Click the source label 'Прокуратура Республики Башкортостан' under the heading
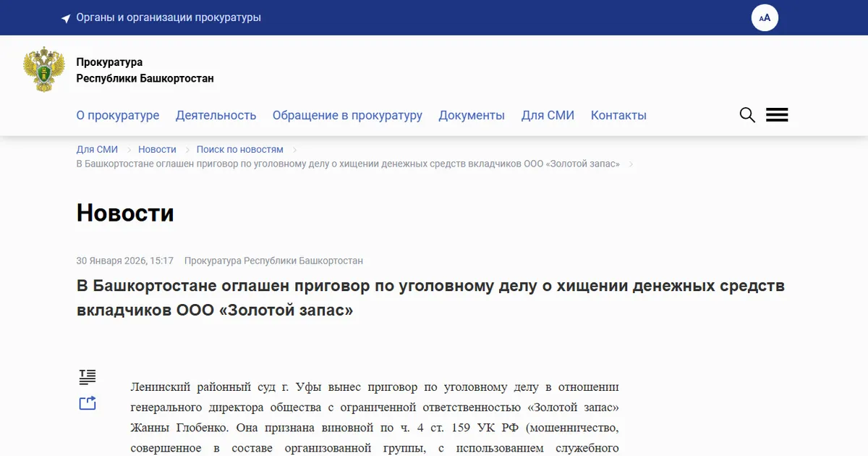This screenshot has height=456, width=868. 273,261
